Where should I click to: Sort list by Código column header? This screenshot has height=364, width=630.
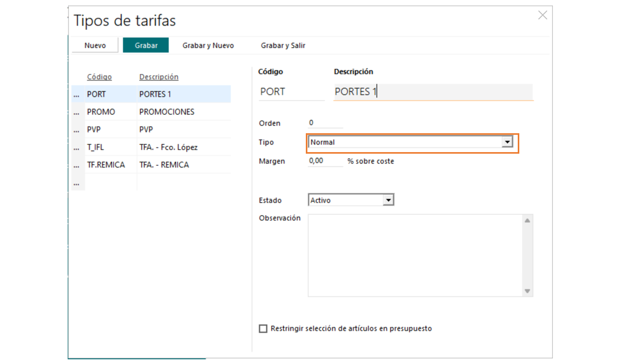(x=99, y=77)
